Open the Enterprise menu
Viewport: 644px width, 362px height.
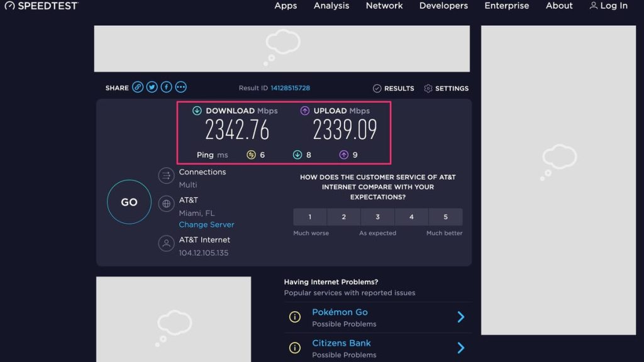point(507,6)
